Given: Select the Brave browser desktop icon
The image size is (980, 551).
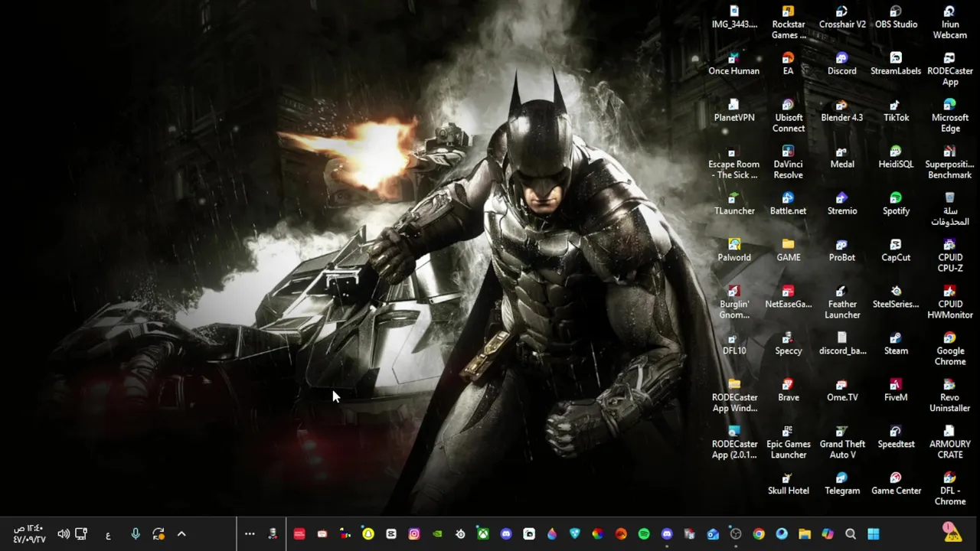Looking at the screenshot, I should [x=788, y=390].
